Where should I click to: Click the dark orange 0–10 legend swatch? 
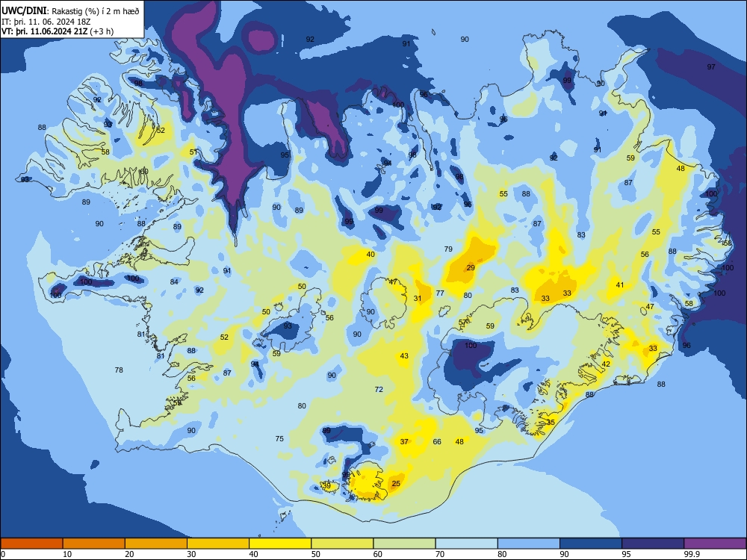[31, 544]
